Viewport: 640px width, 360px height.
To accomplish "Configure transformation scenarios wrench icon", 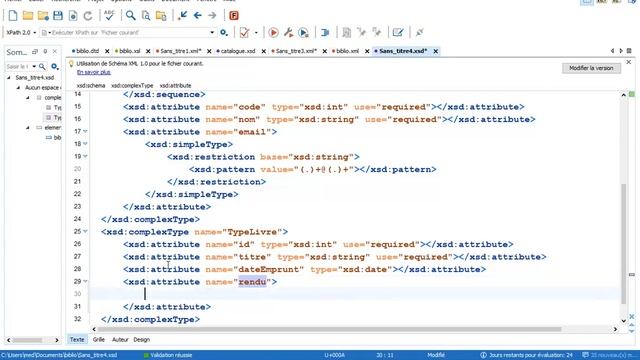I will coord(289,32).
